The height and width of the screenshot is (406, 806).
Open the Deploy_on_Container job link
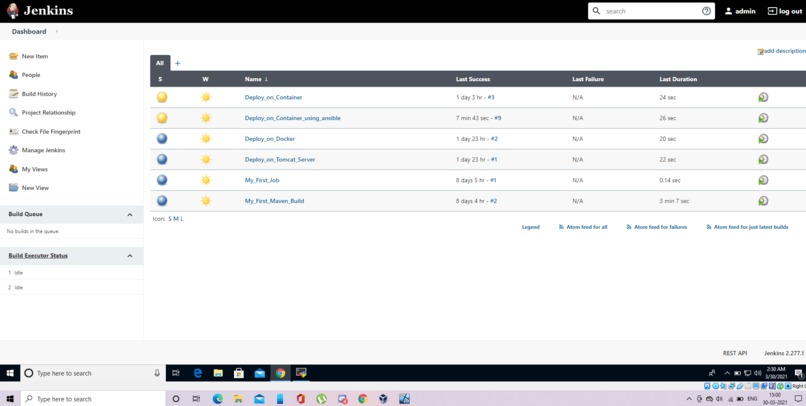coord(273,97)
